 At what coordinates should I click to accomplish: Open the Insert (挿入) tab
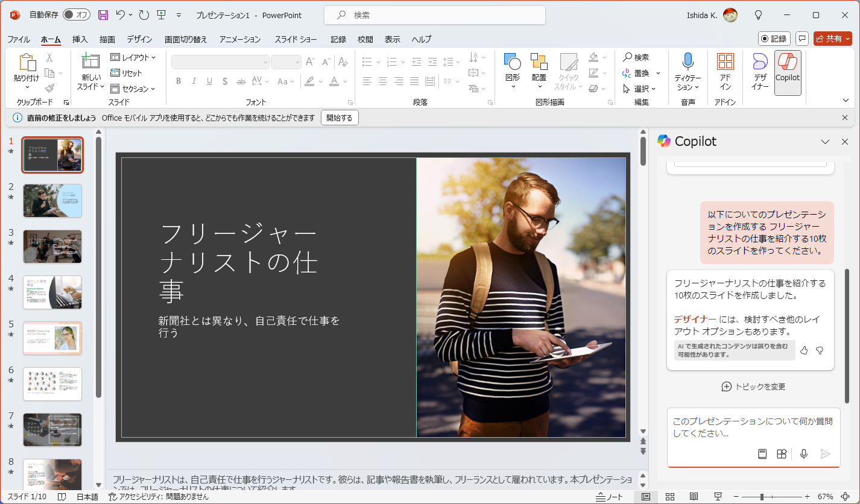click(x=80, y=39)
